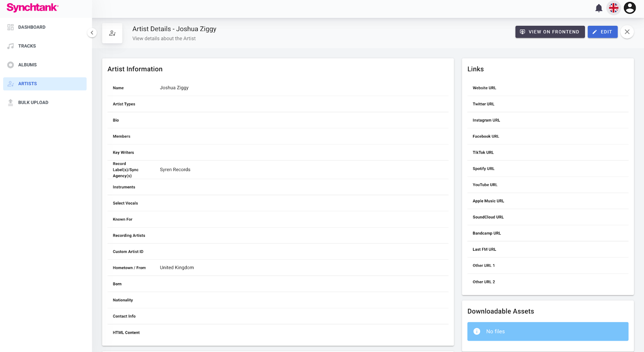
Task: Open Bulk Upload page
Action: (33, 103)
